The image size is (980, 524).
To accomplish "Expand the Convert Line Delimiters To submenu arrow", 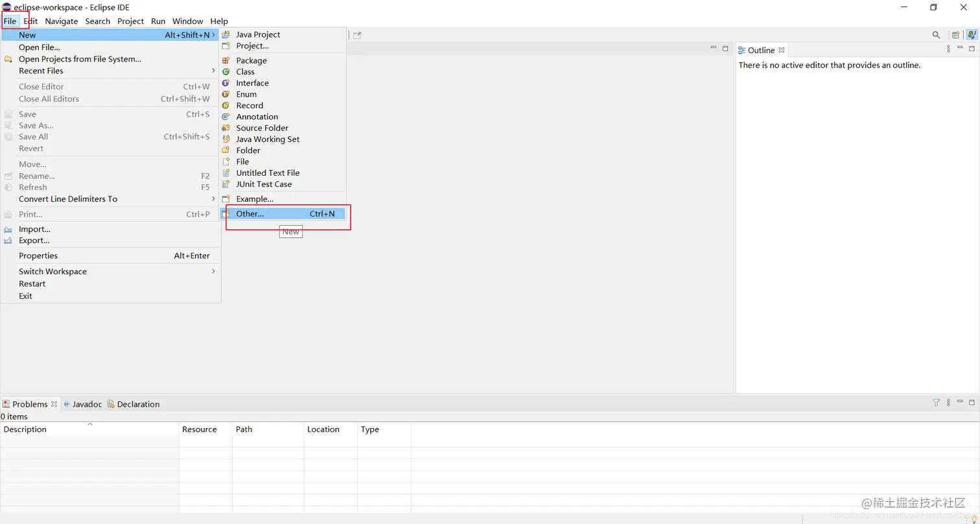I will pyautogui.click(x=213, y=198).
